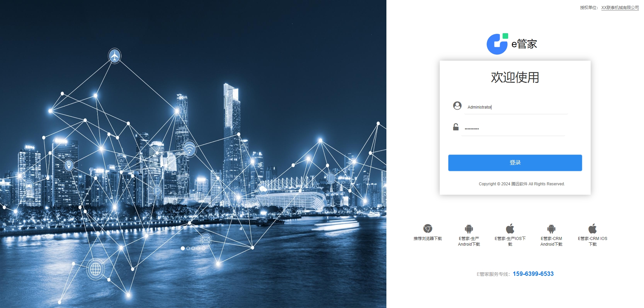Click the padlock icon beside password
The height and width of the screenshot is (308, 644).
pos(456,127)
